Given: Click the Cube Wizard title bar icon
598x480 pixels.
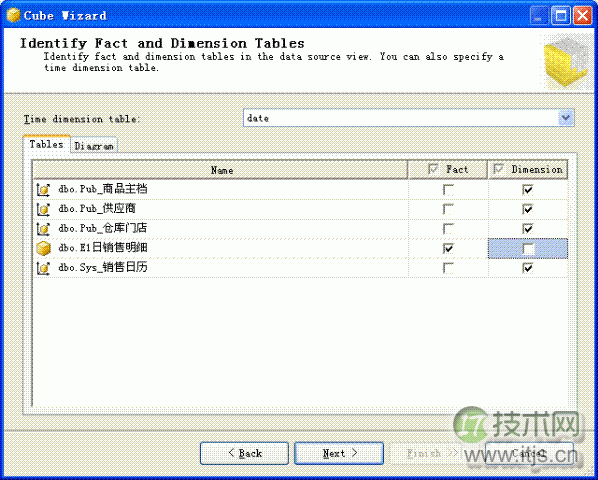Looking at the screenshot, I should click(13, 15).
